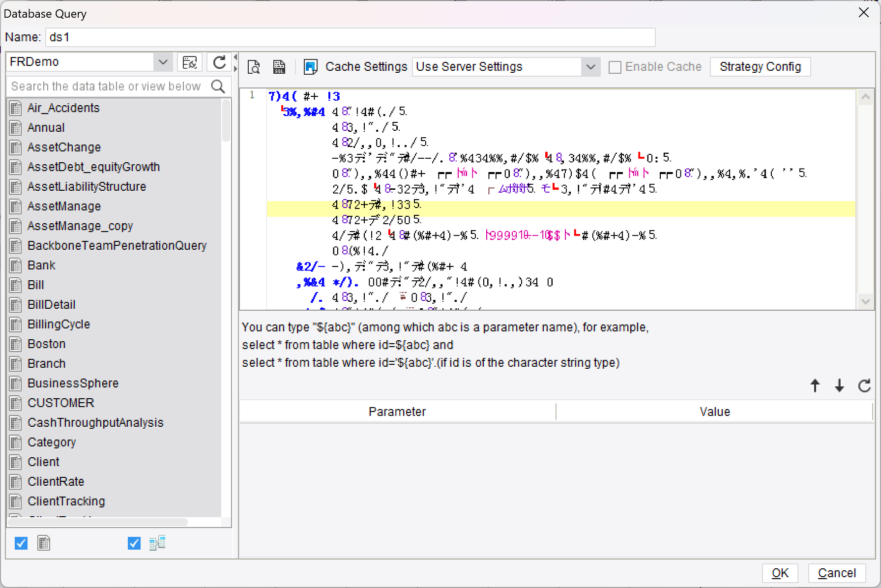Click the Category table icon
Image resolution: width=881 pixels, height=588 pixels.
click(x=16, y=442)
